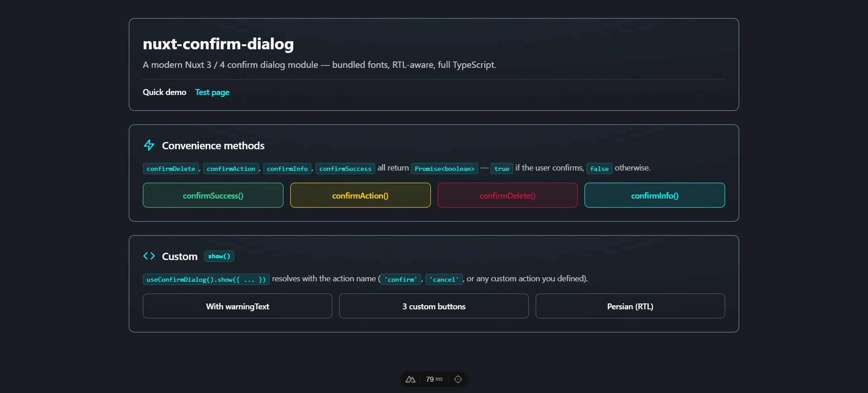Viewport: 868px width, 393px height.
Task: Trigger the confirmSuccess() green button
Action: tap(213, 195)
